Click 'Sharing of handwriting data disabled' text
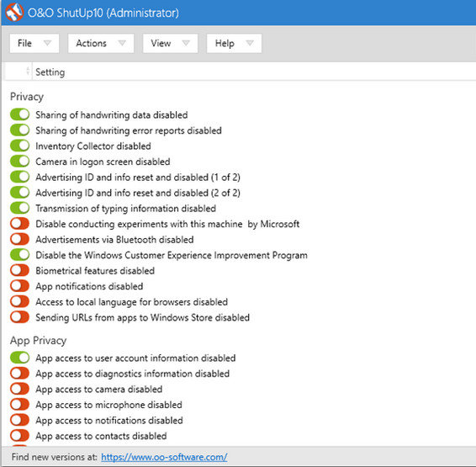The height and width of the screenshot is (467, 476). (112, 114)
